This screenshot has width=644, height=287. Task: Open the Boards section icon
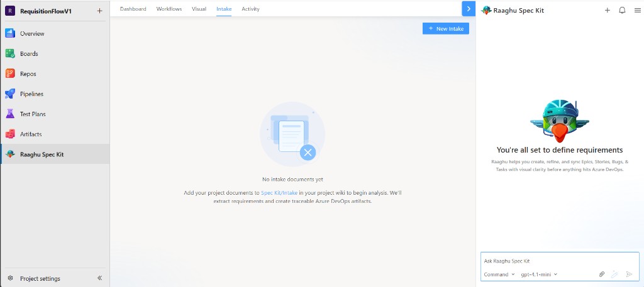pos(10,54)
